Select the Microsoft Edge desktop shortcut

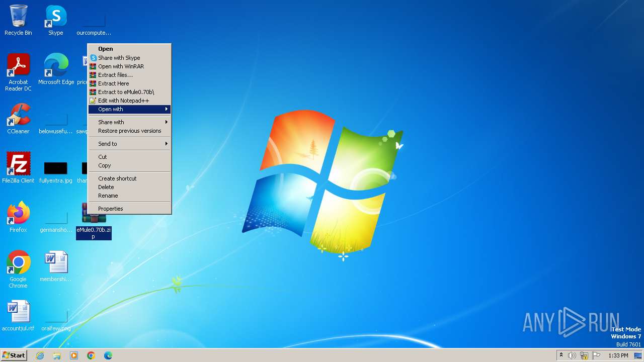point(56,69)
